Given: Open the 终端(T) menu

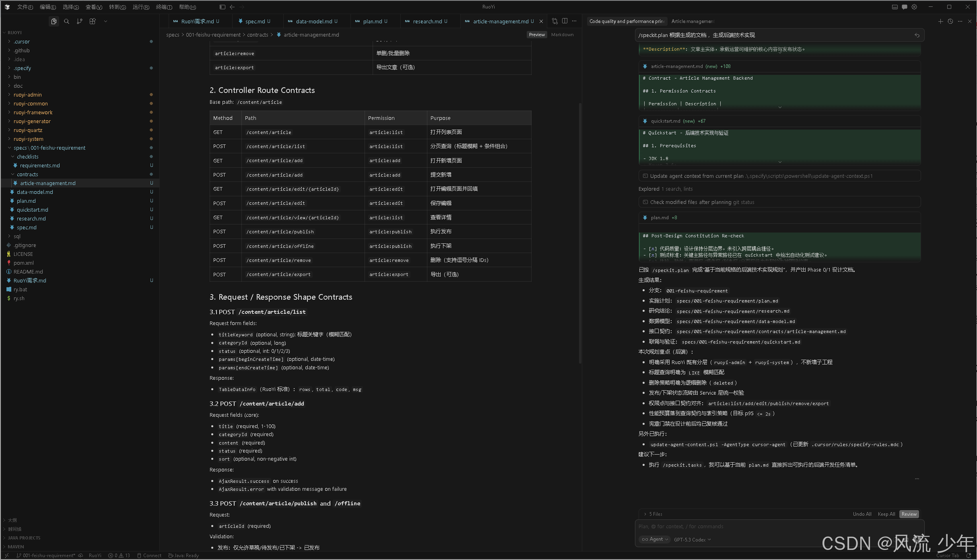Looking at the screenshot, I should (x=164, y=7).
